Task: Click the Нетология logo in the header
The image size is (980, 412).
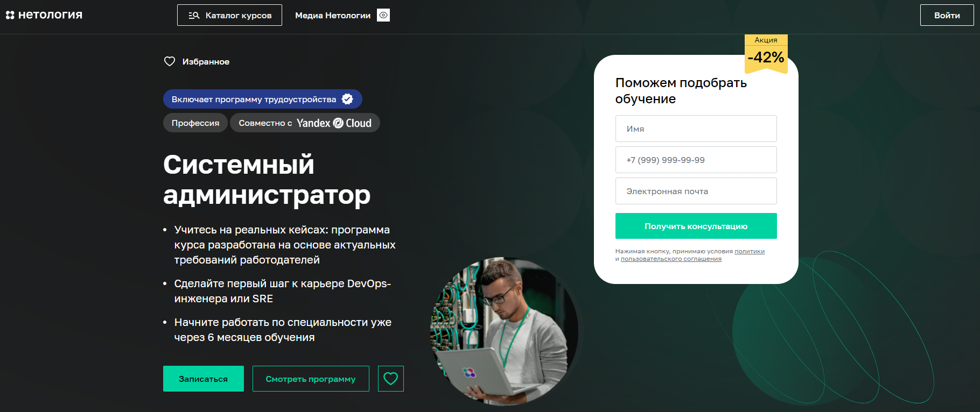Action: (44, 15)
